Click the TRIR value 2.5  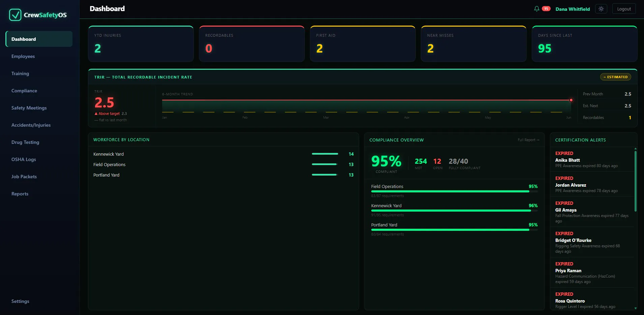pyautogui.click(x=104, y=102)
